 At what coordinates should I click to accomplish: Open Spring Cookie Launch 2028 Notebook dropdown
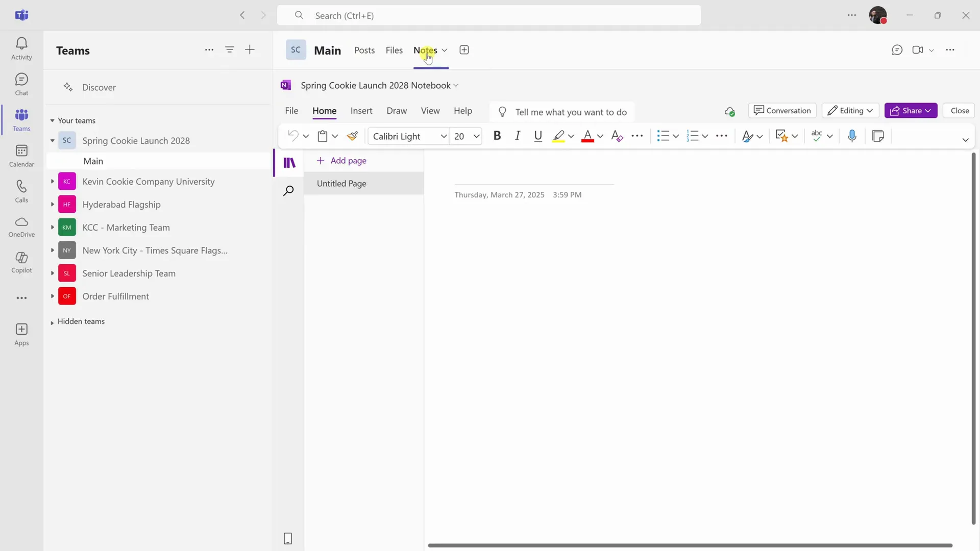coord(379,85)
